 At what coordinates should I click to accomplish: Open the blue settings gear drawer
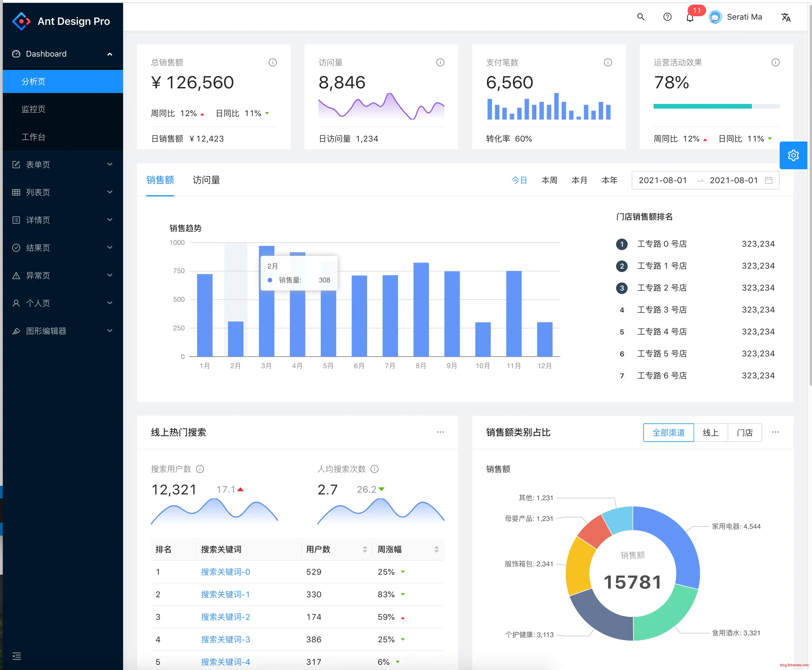[x=793, y=156]
